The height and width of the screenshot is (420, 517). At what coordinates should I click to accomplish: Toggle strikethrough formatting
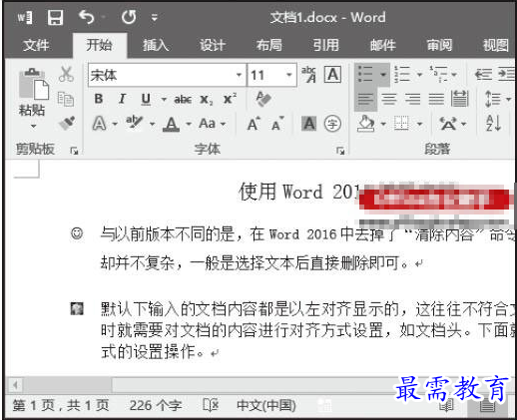183,99
